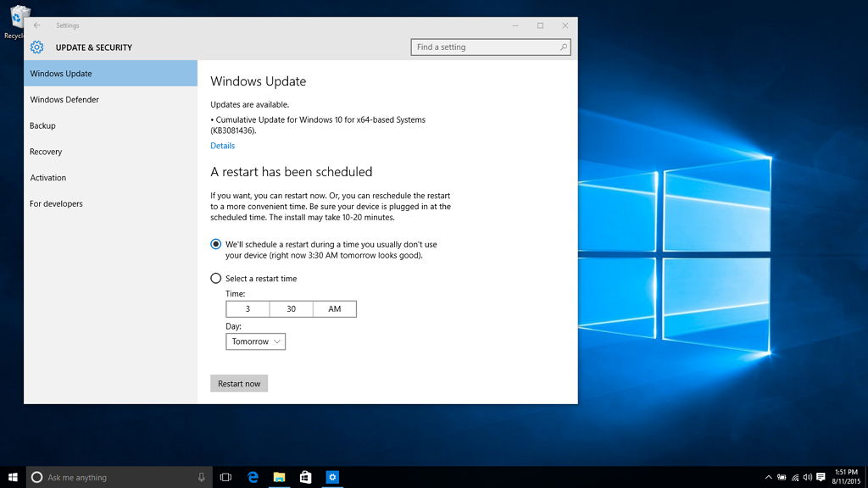Image resolution: width=868 pixels, height=488 pixels.
Task: Click the volume speaker icon
Action: coord(808,477)
